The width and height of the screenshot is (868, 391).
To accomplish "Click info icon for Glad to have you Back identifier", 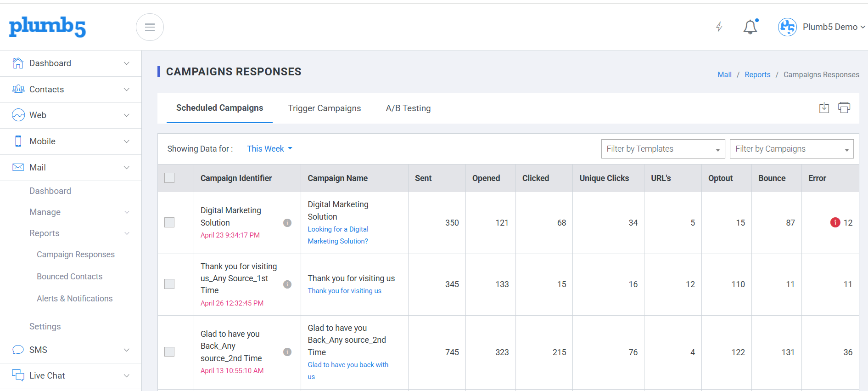I will click(x=287, y=352).
